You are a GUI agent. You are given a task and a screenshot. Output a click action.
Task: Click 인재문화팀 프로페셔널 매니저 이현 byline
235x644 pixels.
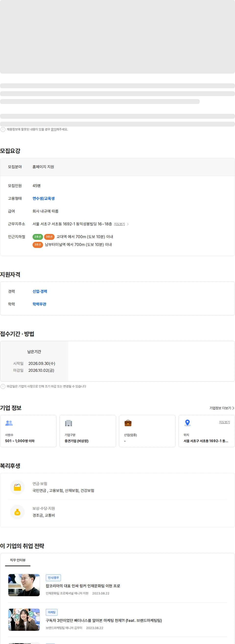(x=67, y=593)
